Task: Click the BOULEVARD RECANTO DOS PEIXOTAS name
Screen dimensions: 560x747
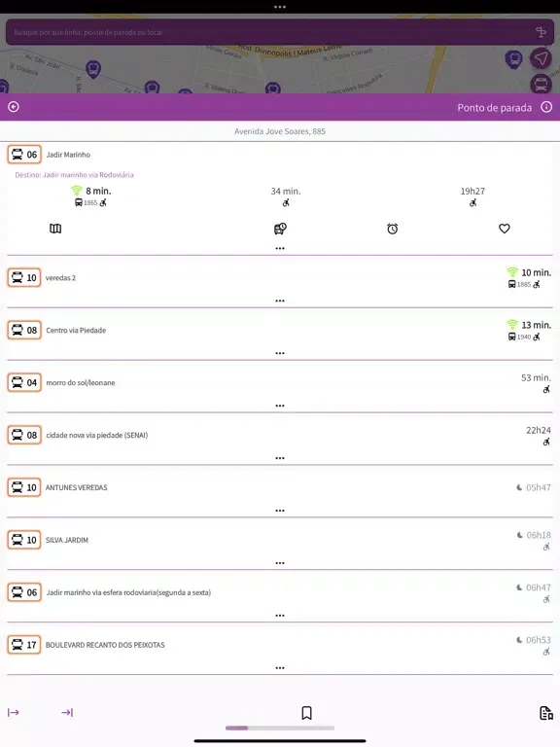Action: click(x=105, y=645)
